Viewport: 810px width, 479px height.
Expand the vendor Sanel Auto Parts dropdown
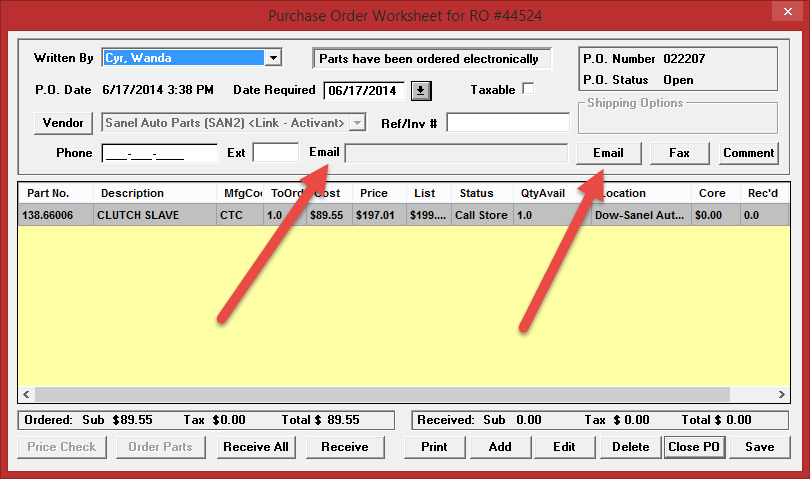coord(357,123)
